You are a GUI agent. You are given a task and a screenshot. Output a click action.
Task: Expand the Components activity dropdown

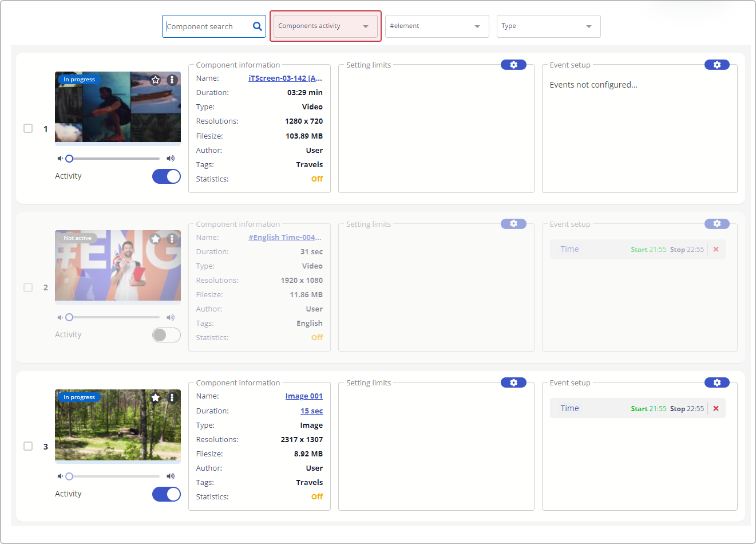click(325, 26)
